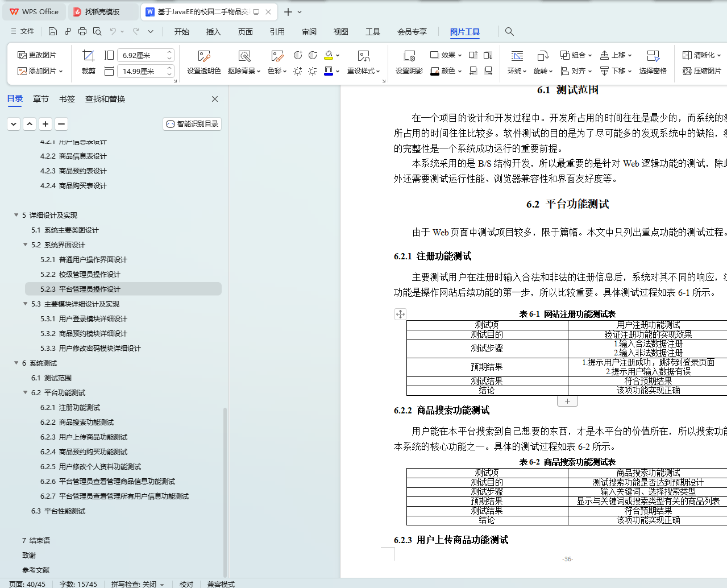Open the 效果 effects dropdown
The width and height of the screenshot is (727, 588).
(x=446, y=55)
